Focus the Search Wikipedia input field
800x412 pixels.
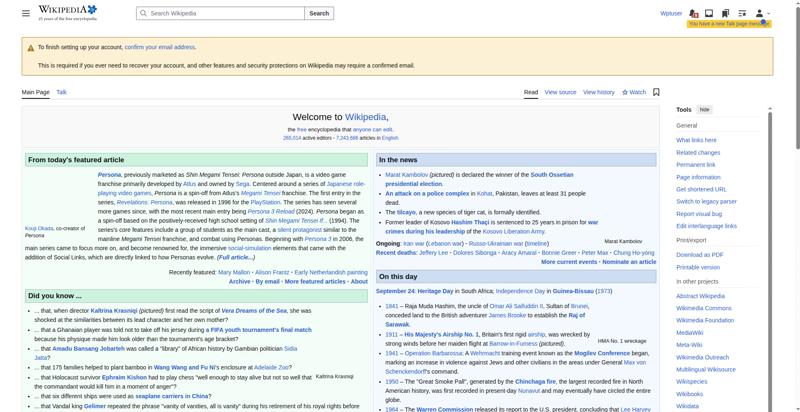220,13
